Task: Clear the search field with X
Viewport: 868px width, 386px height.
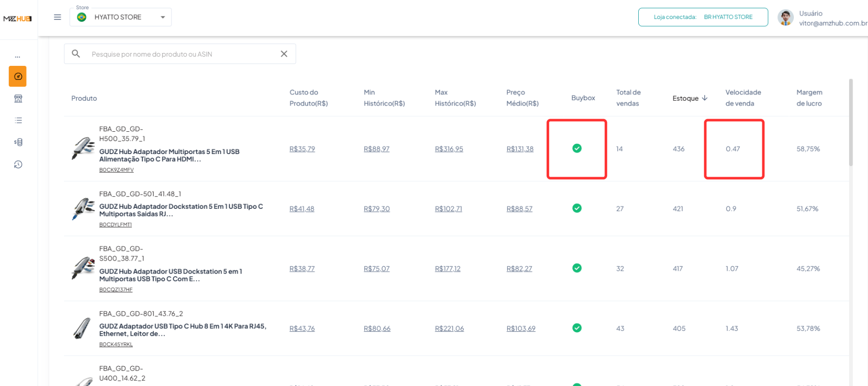Action: click(x=284, y=54)
